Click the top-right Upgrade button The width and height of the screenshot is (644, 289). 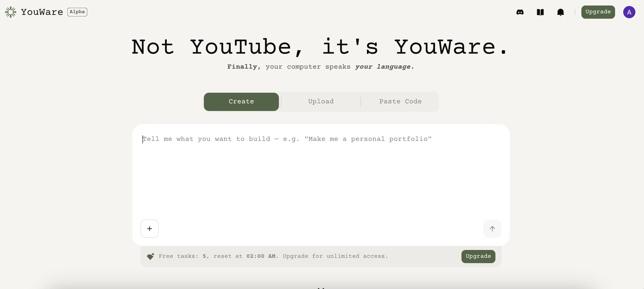click(x=598, y=12)
